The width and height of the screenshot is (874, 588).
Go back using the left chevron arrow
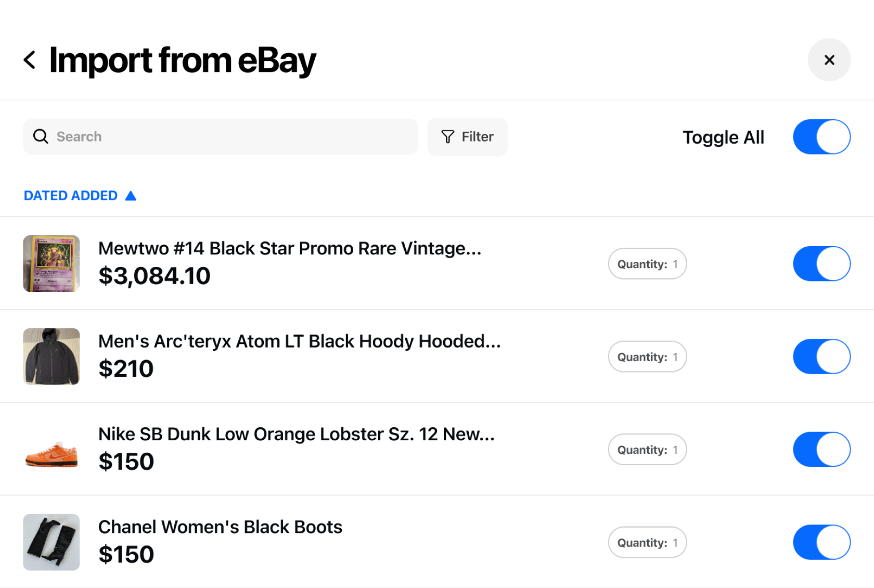(x=30, y=60)
